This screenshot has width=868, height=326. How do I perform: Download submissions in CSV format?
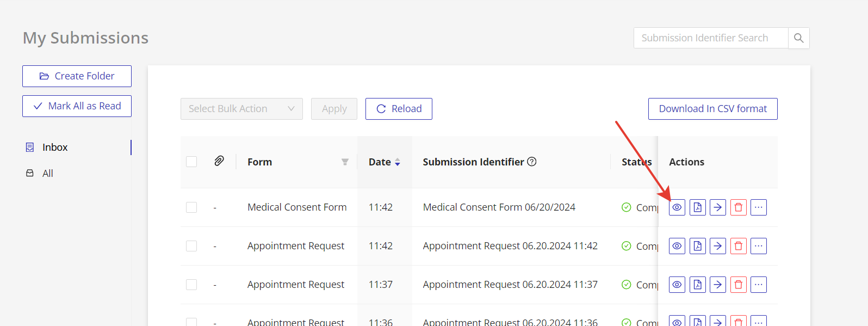point(712,109)
